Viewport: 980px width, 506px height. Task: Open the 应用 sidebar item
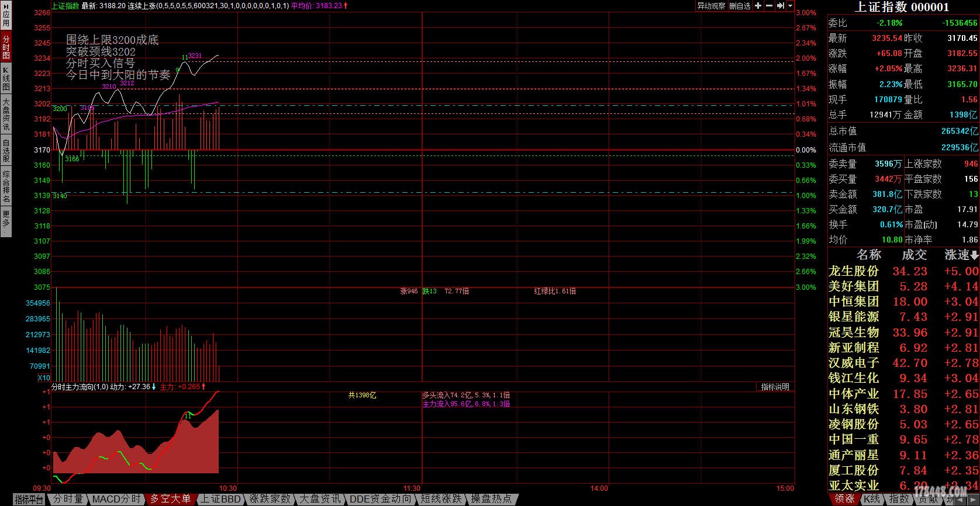tap(6, 16)
